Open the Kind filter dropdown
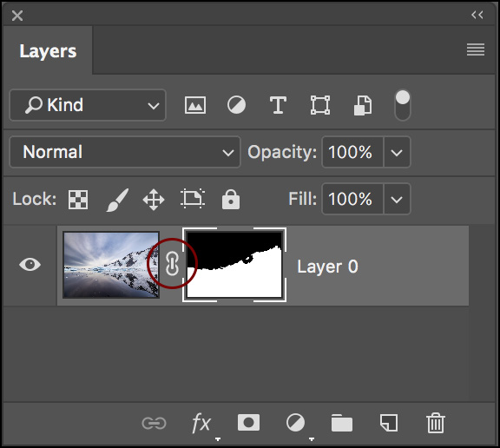This screenshot has height=448, width=500. tap(88, 105)
